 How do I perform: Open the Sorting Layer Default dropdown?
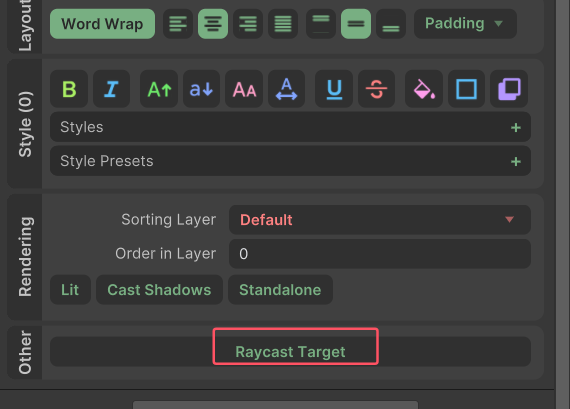(380, 220)
